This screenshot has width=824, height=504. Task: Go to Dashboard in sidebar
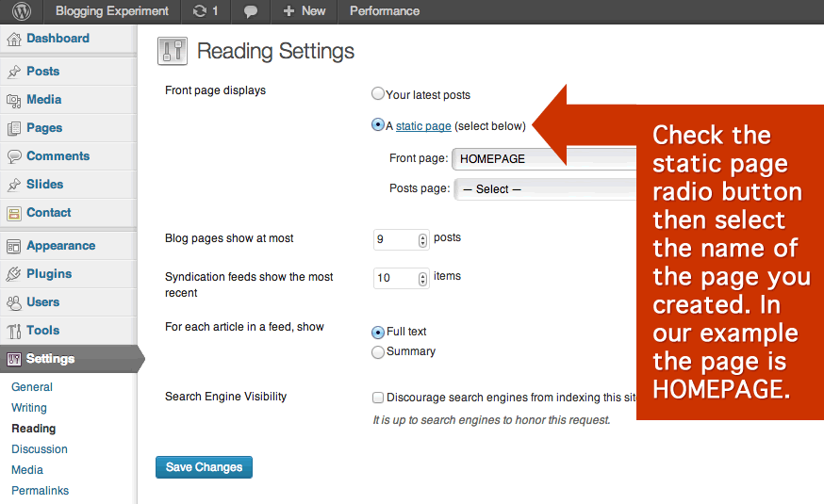tap(58, 39)
